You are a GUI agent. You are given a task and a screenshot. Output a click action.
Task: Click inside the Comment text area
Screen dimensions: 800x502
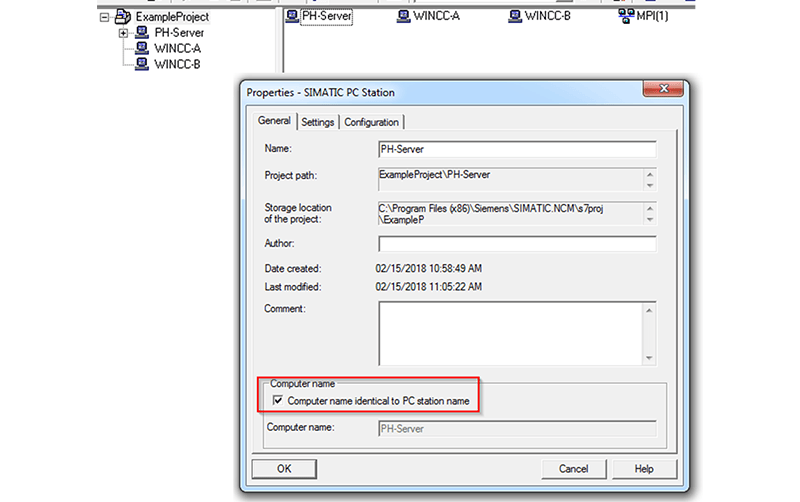(x=510, y=333)
